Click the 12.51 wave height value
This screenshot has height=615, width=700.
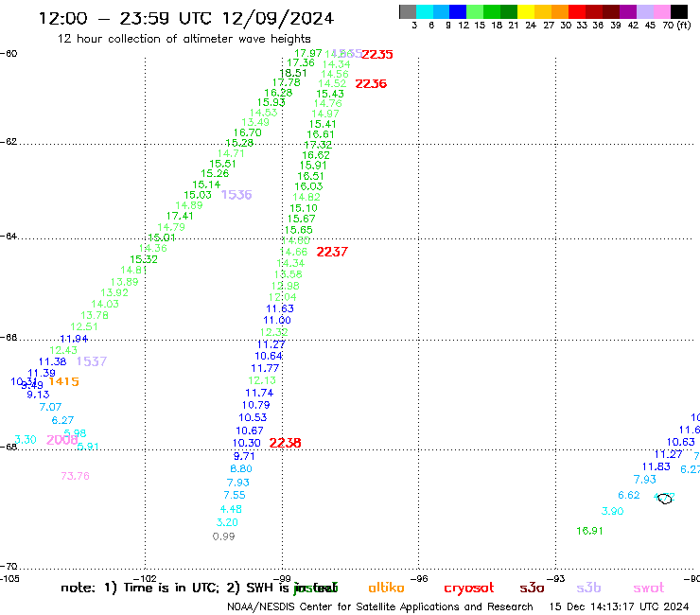click(84, 326)
